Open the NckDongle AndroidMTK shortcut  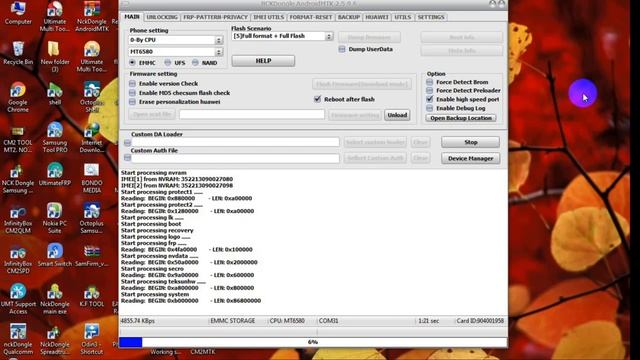tap(91, 16)
